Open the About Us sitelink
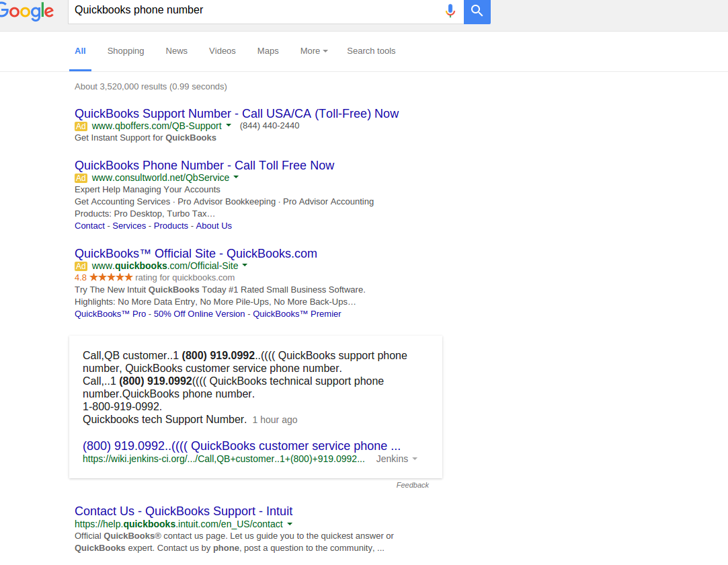728x565 pixels. pyautogui.click(x=214, y=226)
